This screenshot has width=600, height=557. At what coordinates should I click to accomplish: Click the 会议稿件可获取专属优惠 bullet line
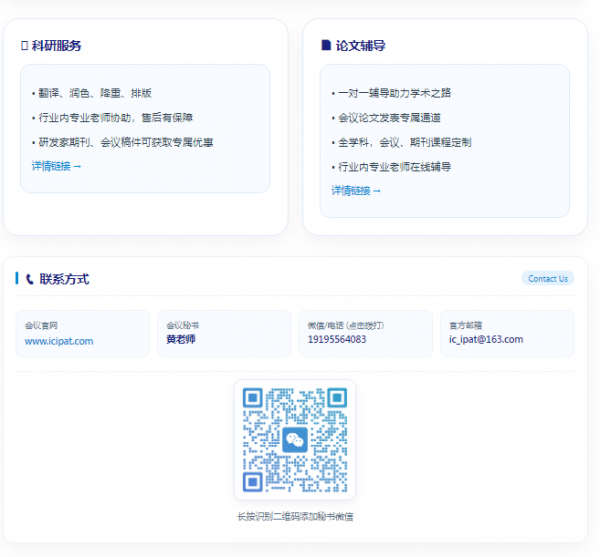[x=122, y=142]
